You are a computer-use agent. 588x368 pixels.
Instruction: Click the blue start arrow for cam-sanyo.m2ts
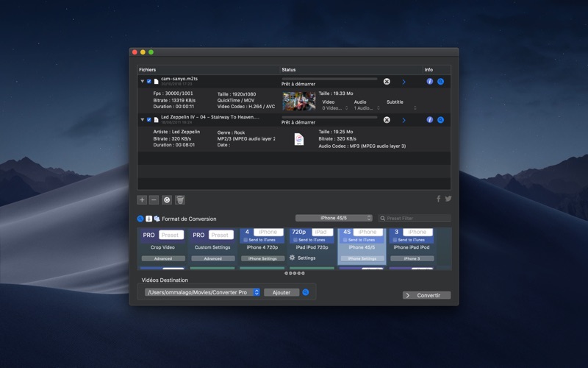tap(404, 82)
